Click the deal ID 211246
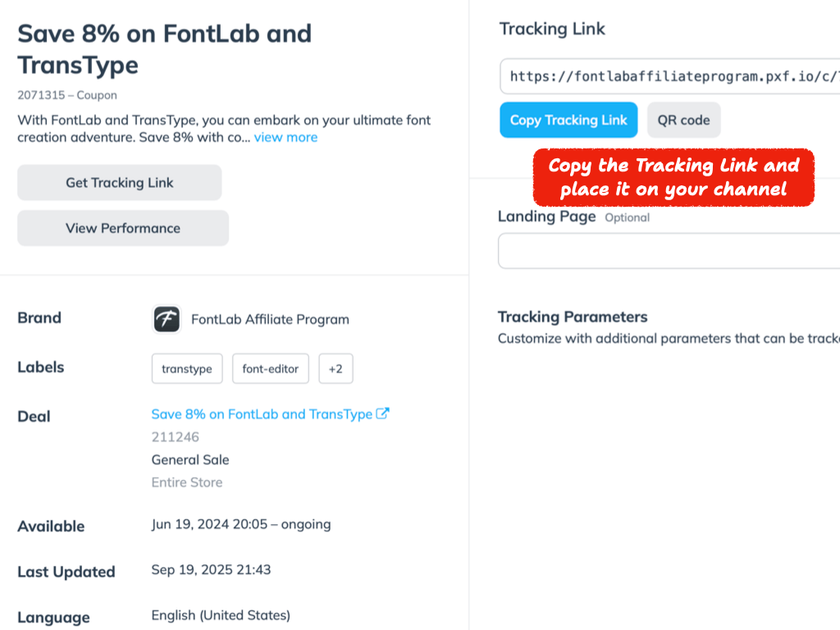Viewport: 840px width, 630px height. 176,436
